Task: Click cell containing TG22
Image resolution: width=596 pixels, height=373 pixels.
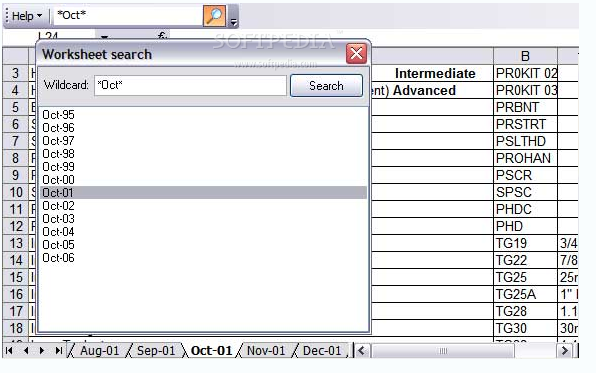Action: [x=525, y=260]
